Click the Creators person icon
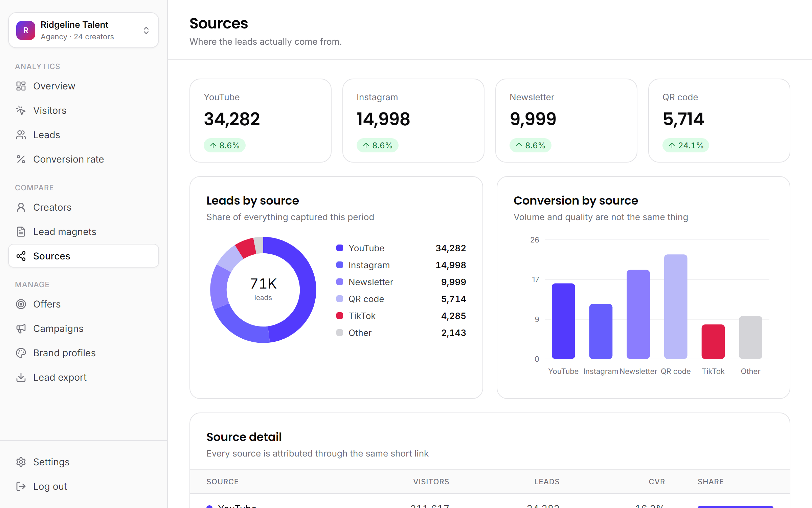This screenshot has width=812, height=508. (21, 207)
